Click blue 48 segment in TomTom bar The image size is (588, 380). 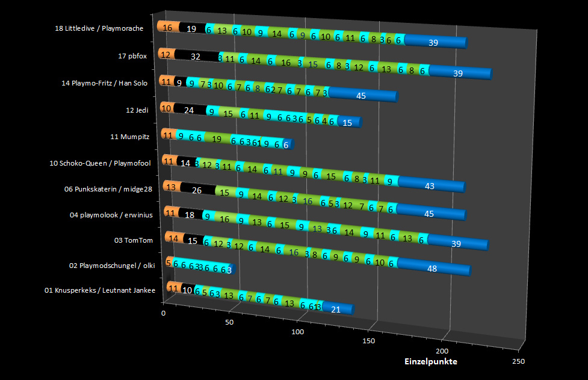[x=434, y=267]
